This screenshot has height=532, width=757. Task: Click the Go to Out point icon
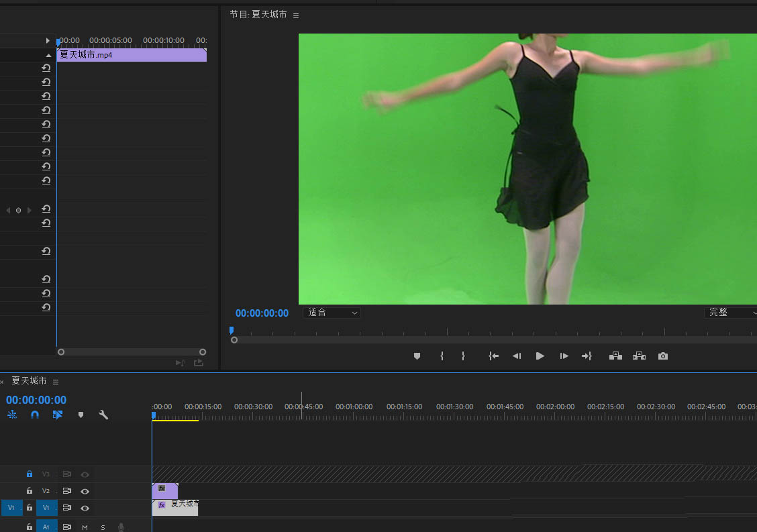pos(586,356)
